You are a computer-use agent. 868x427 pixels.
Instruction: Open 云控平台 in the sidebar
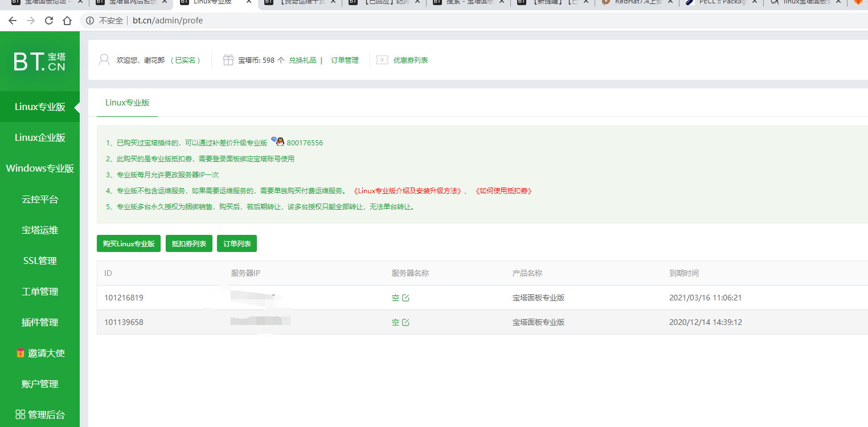40,200
